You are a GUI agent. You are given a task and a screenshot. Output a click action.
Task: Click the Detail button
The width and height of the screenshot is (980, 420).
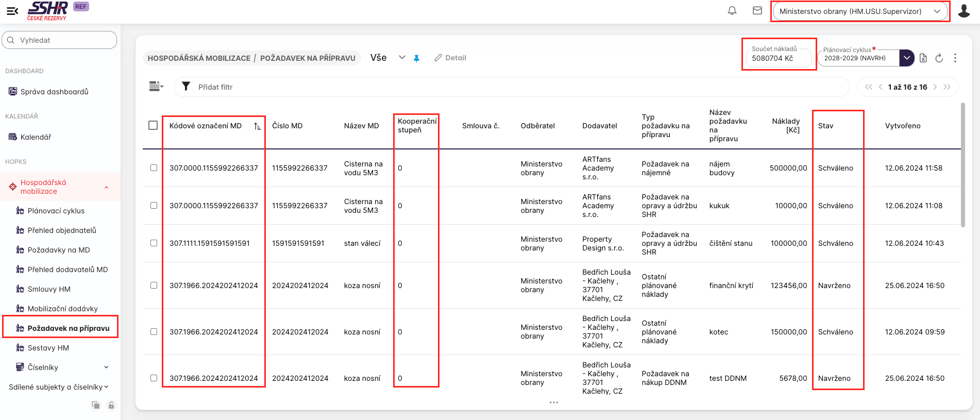click(x=450, y=58)
